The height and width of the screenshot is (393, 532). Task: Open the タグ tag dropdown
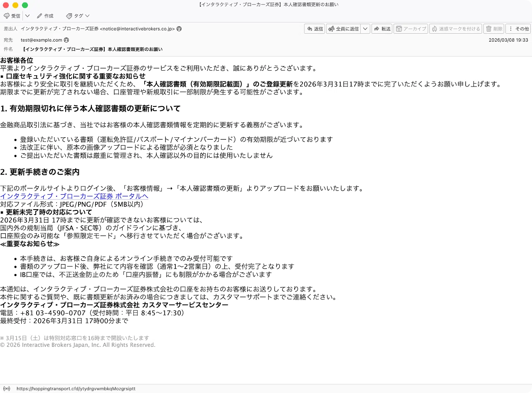78,16
